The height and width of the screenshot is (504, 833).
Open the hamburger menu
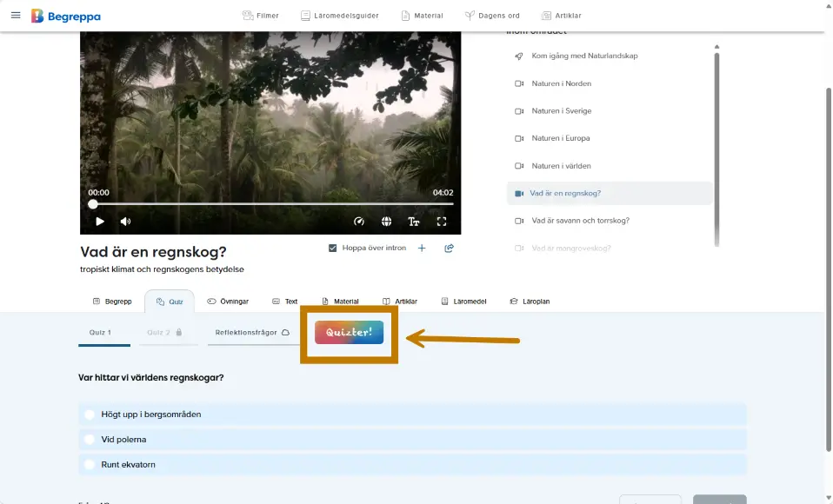click(16, 15)
